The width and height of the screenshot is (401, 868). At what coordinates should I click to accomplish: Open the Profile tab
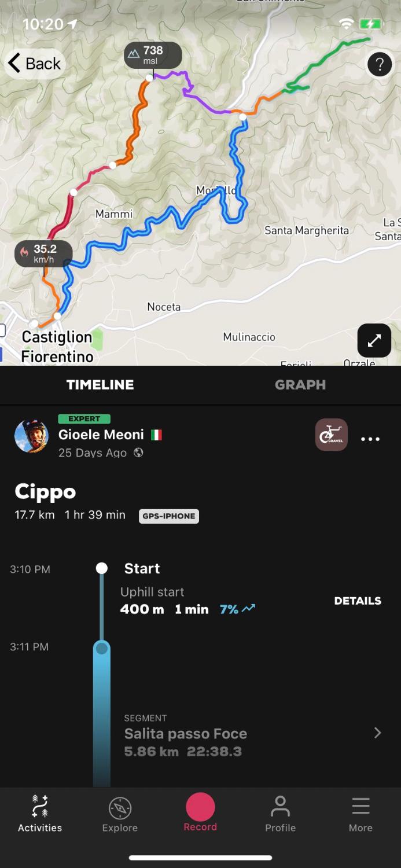[x=280, y=814]
